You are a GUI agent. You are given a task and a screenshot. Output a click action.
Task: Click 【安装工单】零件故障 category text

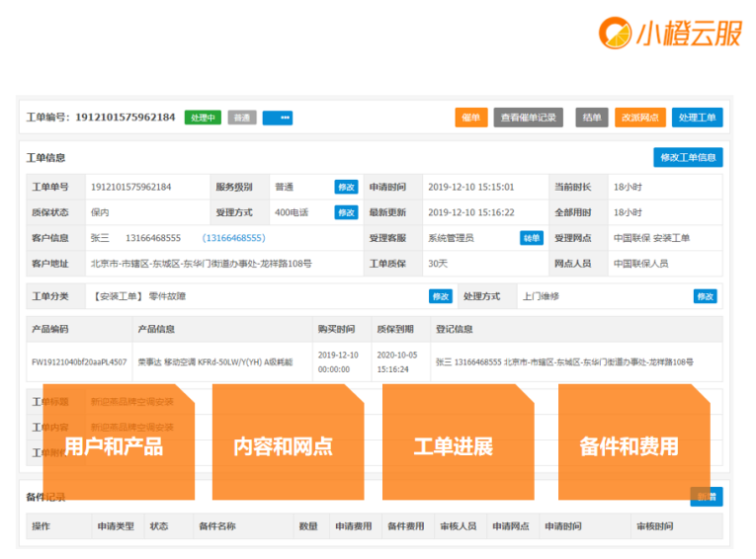click(138, 296)
